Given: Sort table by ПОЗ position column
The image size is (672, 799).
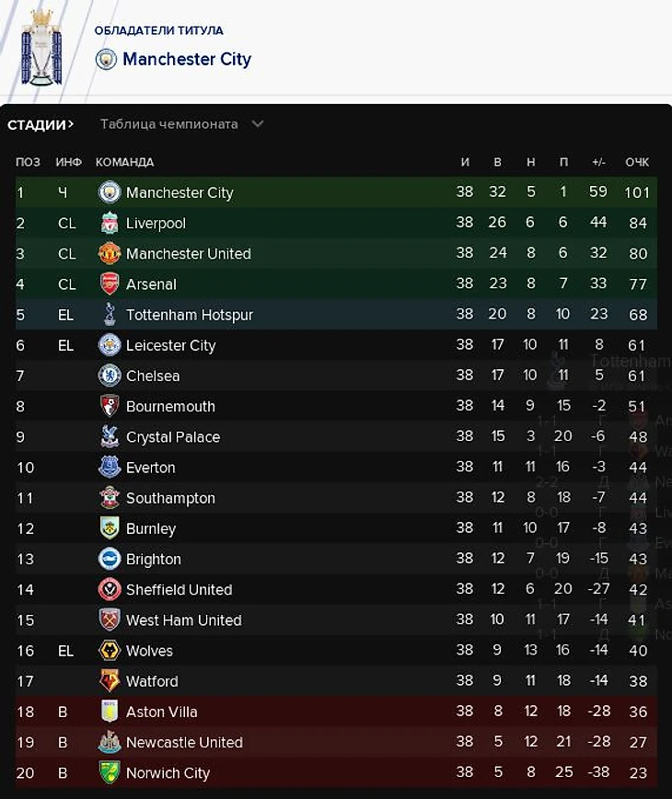Looking at the screenshot, I should [x=28, y=162].
